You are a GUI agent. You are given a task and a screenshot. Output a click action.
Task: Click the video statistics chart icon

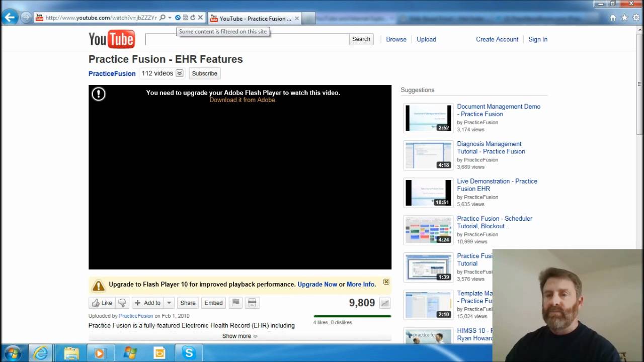pos(385,303)
